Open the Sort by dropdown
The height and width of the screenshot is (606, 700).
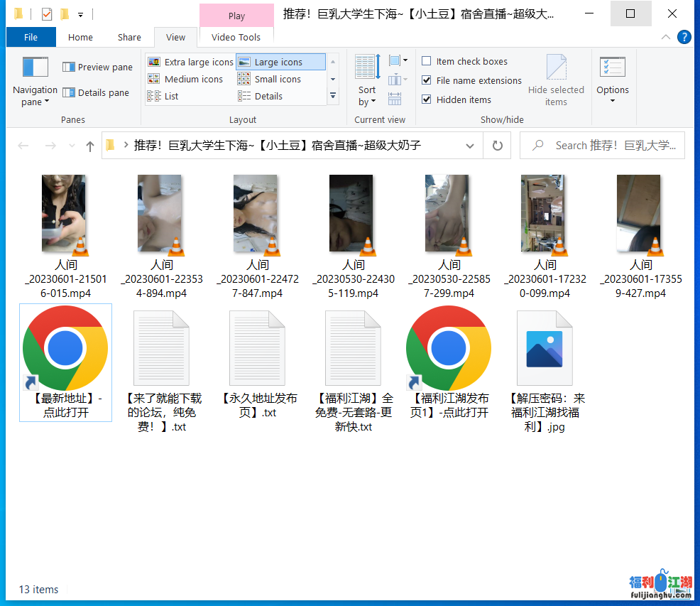(x=366, y=80)
